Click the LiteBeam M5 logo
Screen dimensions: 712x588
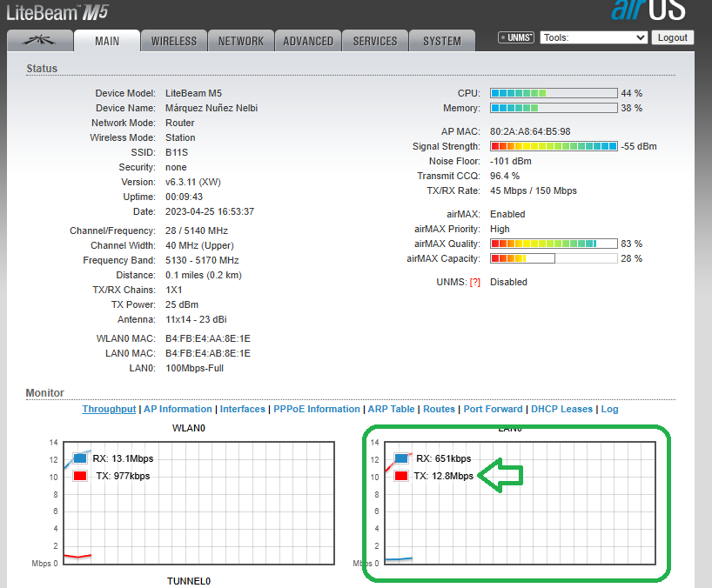57,11
